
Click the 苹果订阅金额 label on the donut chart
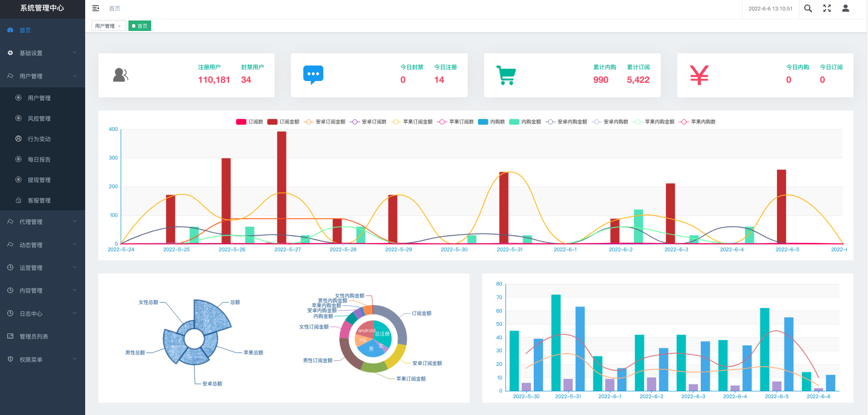[x=411, y=379]
